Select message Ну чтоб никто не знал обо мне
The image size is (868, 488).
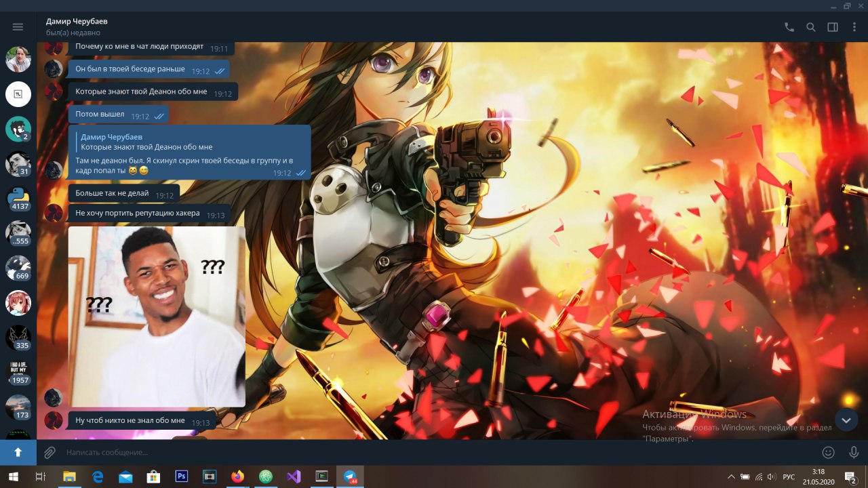[142, 421]
